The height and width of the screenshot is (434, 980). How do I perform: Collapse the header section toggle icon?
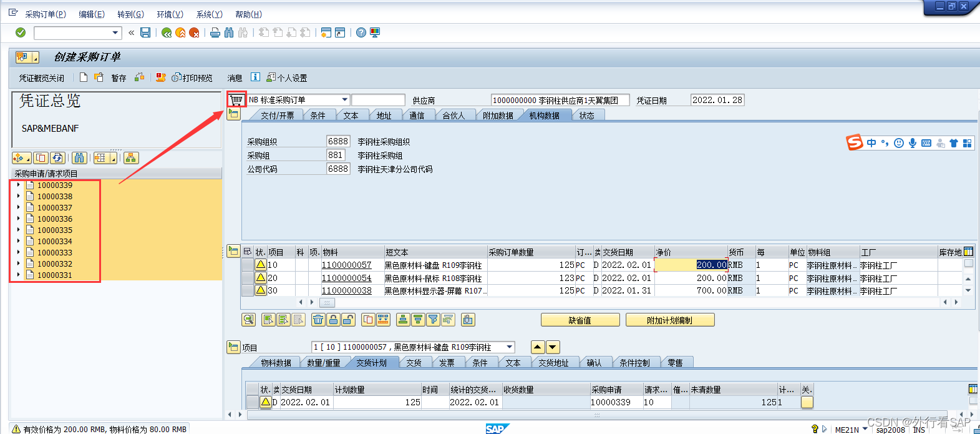pos(233,114)
